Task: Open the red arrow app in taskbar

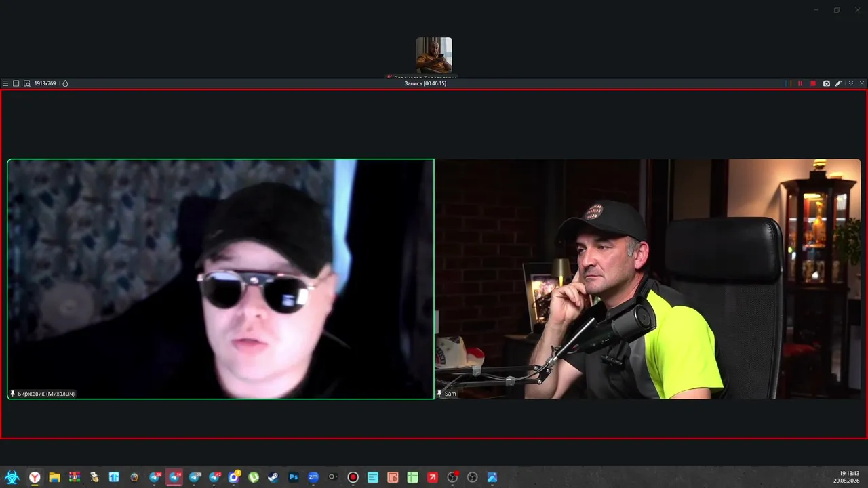Action: click(433, 477)
